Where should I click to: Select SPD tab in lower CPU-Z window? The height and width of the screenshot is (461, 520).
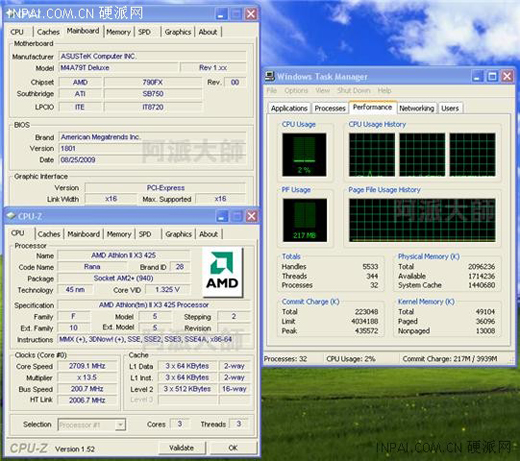point(145,234)
